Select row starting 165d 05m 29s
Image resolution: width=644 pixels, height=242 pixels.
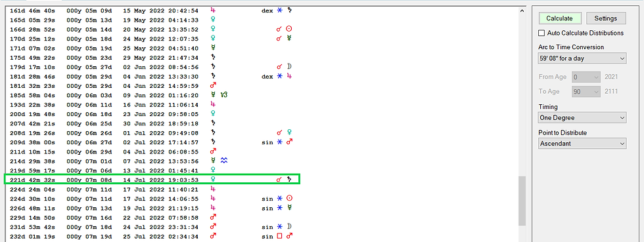click(113, 20)
